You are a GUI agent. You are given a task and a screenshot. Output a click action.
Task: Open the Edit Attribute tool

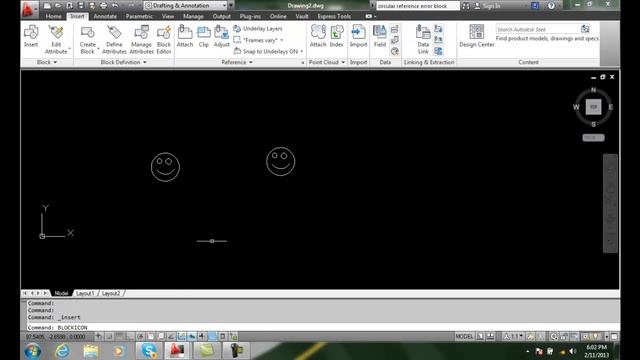coord(56,40)
